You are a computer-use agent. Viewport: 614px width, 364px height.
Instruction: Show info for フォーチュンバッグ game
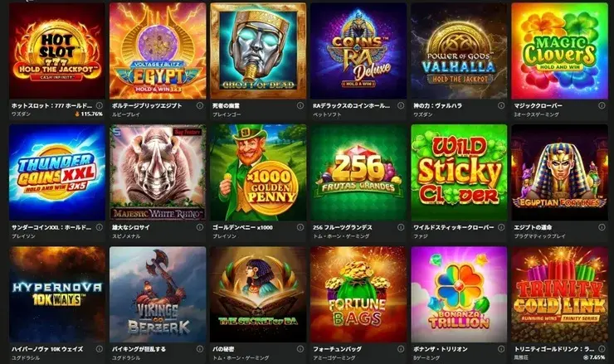401,349
